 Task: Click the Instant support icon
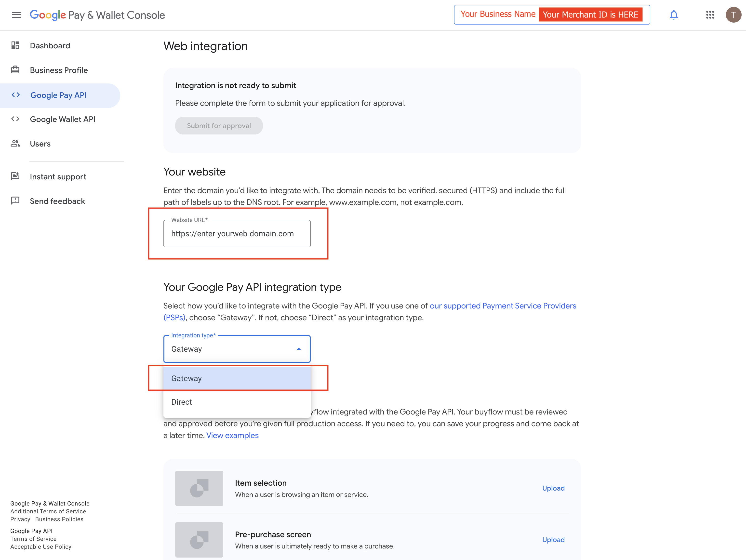pos(15,176)
